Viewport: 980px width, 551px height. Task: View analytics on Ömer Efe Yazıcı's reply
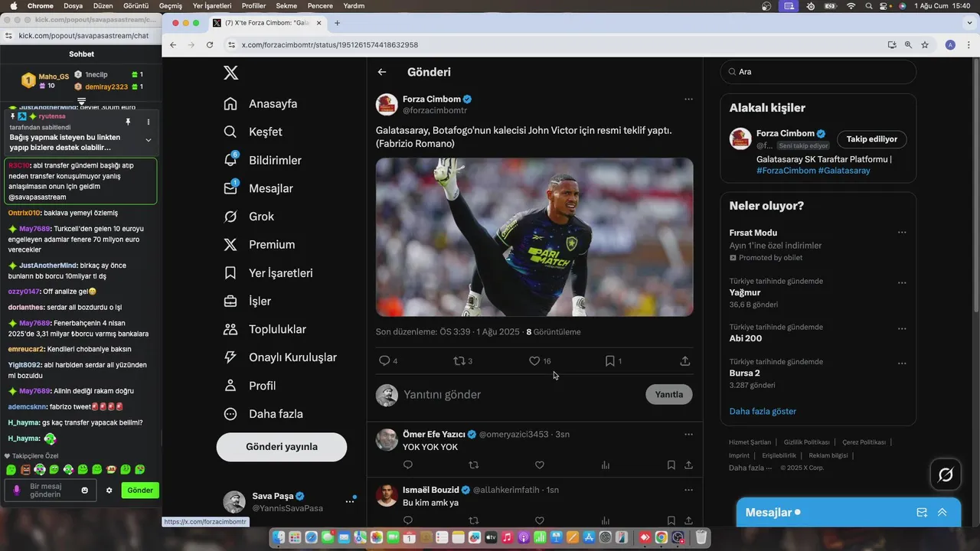point(606,465)
